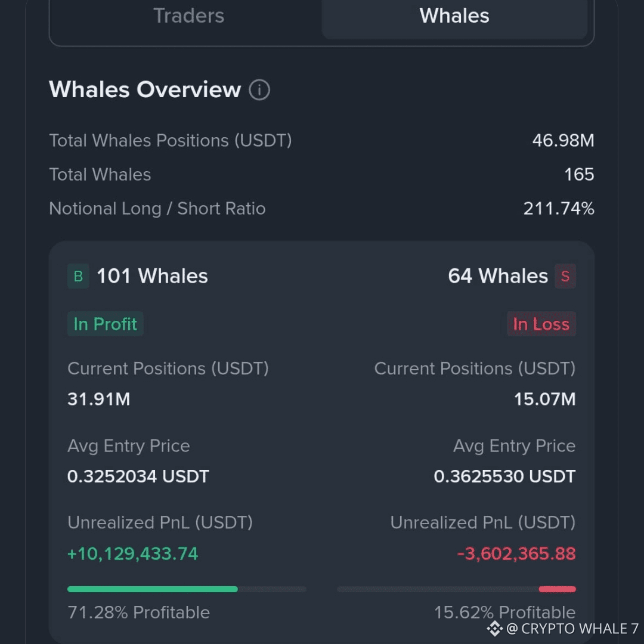The height and width of the screenshot is (644, 644).
Task: Click the Binance diamond logo in watermark
Action: (x=494, y=628)
